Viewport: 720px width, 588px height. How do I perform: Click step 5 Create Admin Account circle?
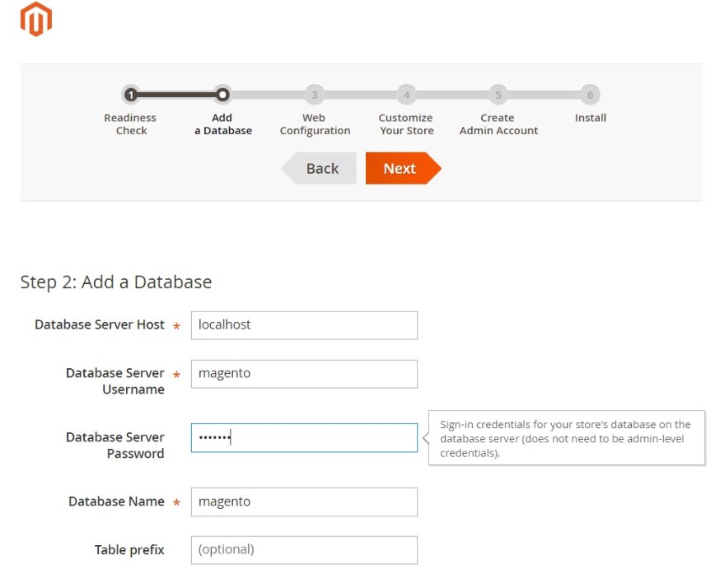click(x=498, y=95)
